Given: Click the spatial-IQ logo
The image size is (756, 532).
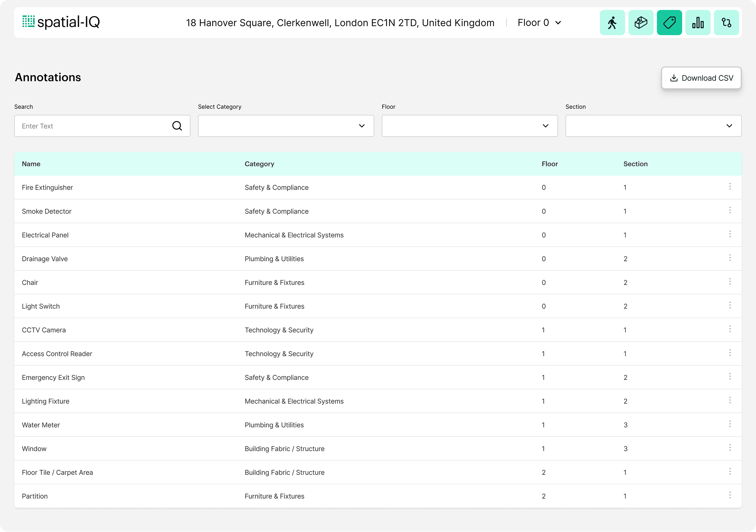Looking at the screenshot, I should 61,22.
